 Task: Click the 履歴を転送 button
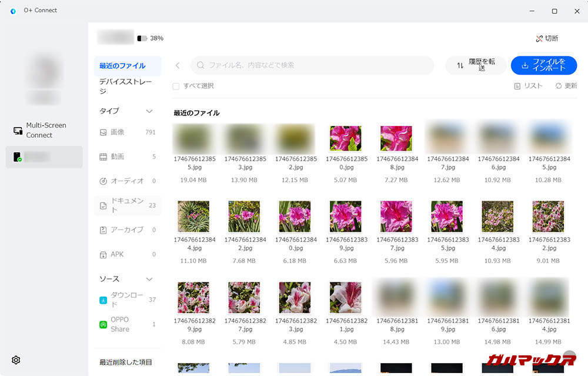(x=476, y=65)
